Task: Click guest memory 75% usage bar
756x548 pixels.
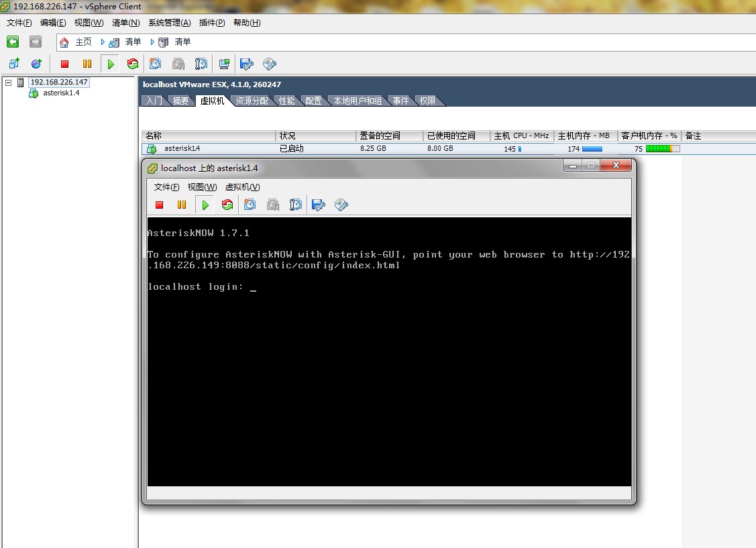Action: click(x=663, y=149)
